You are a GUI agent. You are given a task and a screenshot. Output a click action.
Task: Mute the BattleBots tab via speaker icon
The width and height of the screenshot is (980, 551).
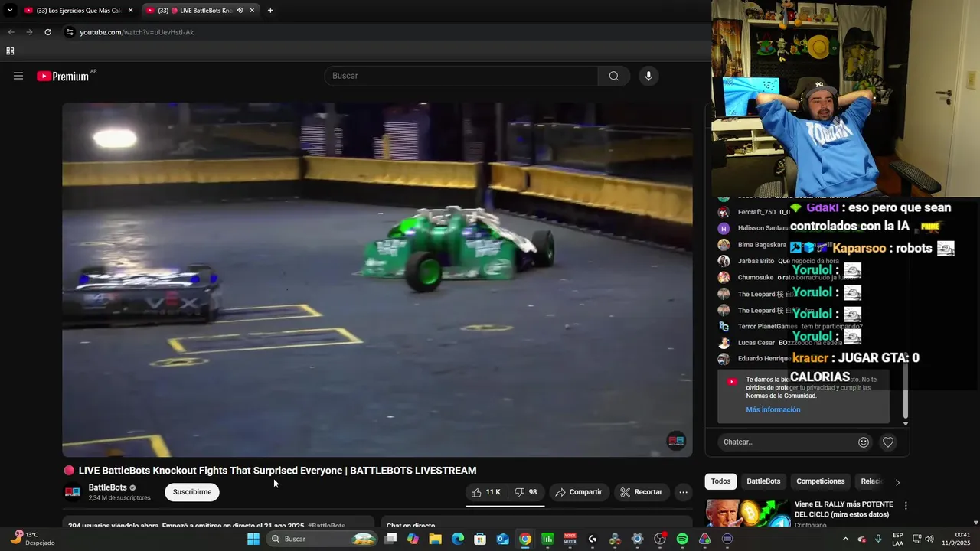click(x=240, y=10)
